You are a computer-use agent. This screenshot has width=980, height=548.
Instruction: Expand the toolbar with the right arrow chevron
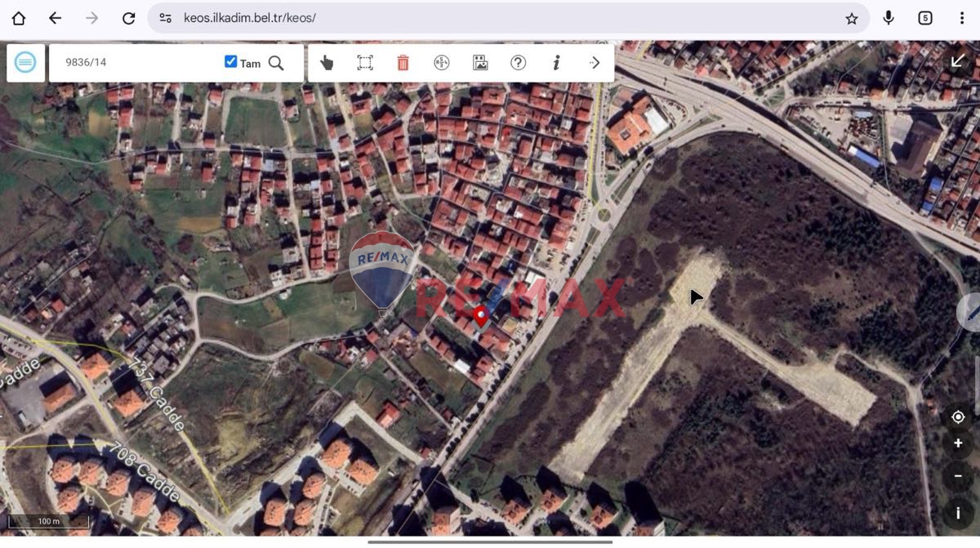click(x=595, y=62)
